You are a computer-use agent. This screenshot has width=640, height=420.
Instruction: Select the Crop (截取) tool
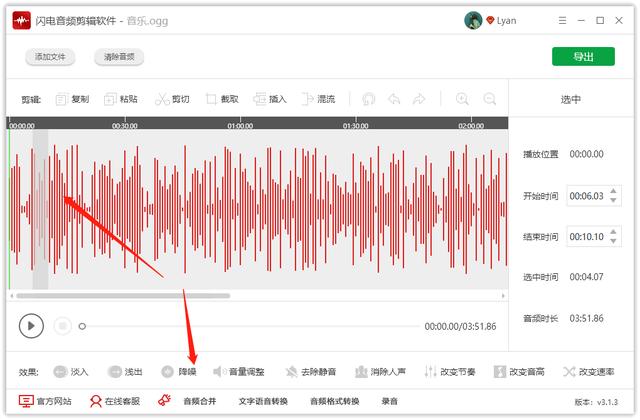coord(222,99)
